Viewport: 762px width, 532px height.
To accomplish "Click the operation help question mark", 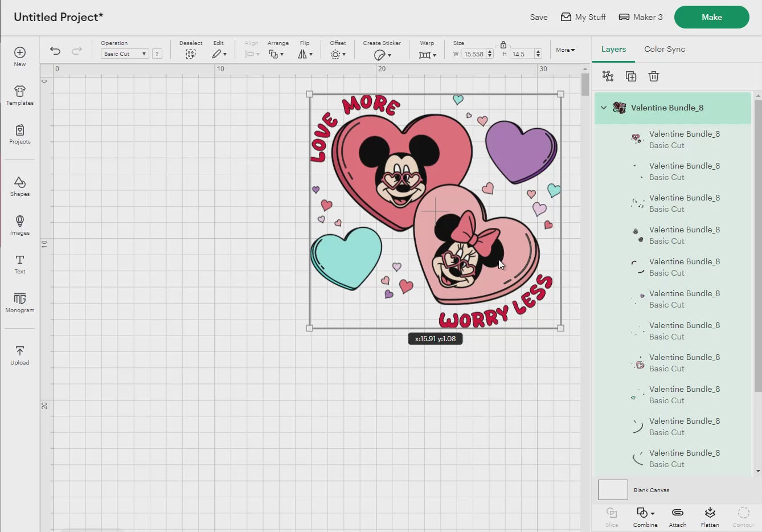I will pyautogui.click(x=157, y=54).
